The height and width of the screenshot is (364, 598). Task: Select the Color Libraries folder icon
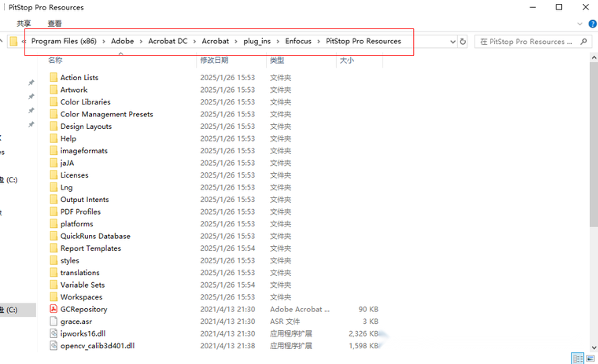coord(54,101)
